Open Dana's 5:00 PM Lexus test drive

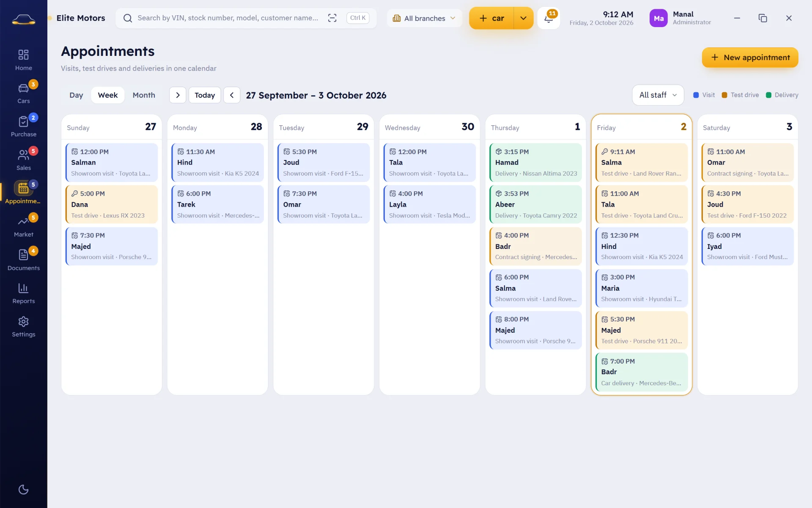pos(112,204)
